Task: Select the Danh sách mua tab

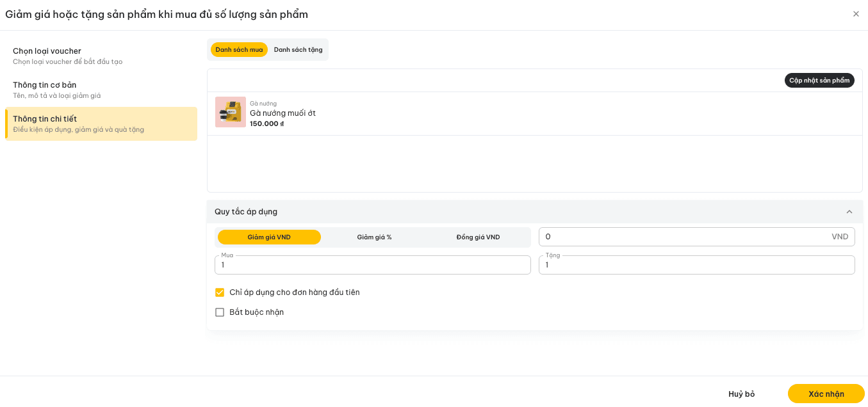Action: coord(239,50)
